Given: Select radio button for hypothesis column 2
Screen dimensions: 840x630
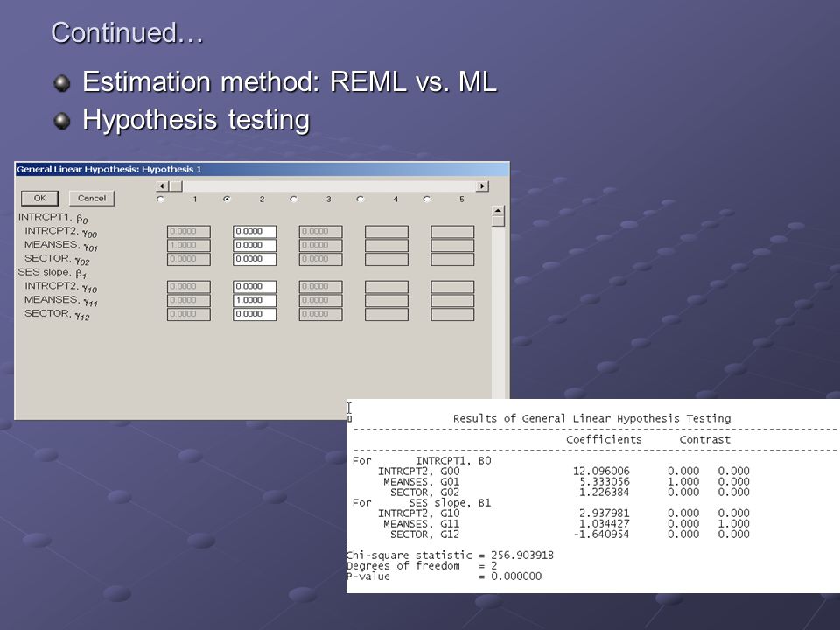Looking at the screenshot, I should click(x=227, y=199).
